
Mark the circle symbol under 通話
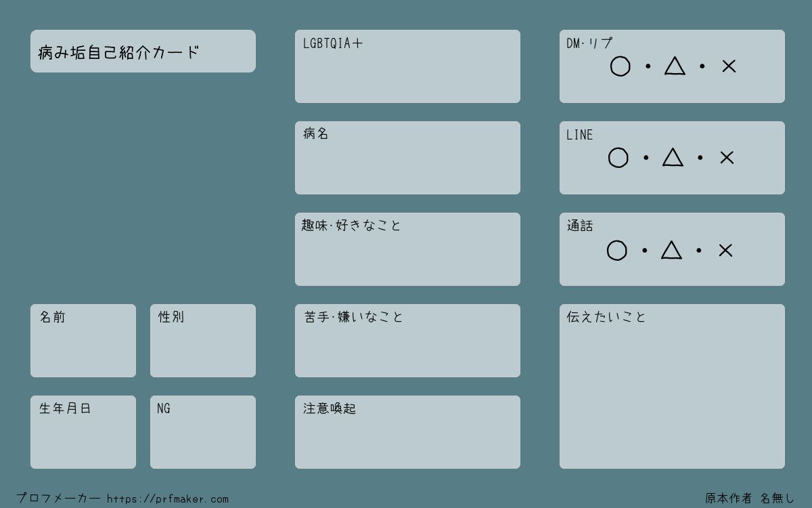tap(616, 251)
